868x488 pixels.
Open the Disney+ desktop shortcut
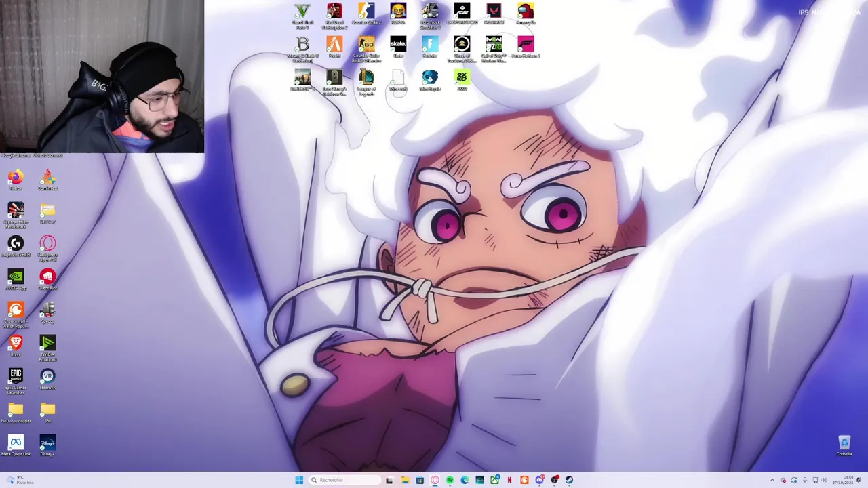click(x=47, y=446)
